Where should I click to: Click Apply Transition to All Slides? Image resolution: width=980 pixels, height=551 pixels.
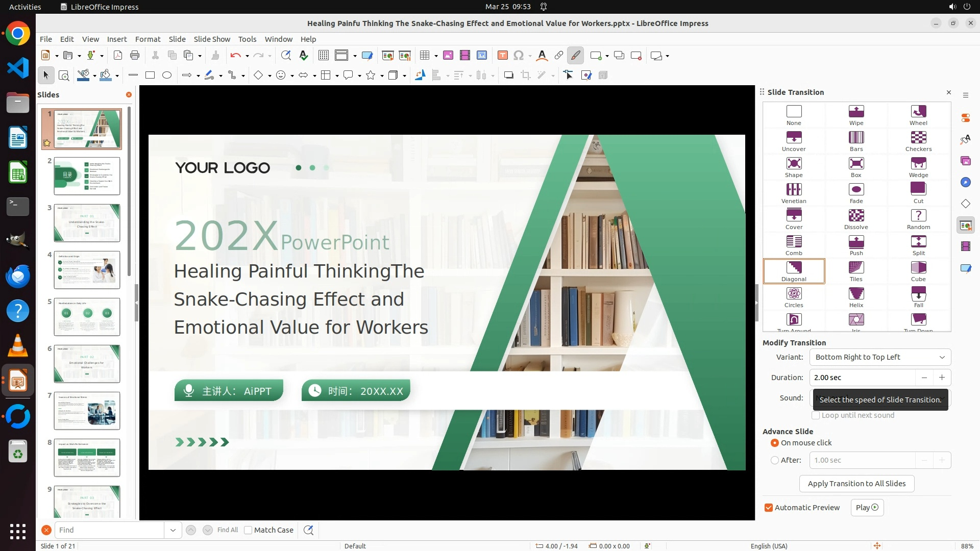coord(856,484)
